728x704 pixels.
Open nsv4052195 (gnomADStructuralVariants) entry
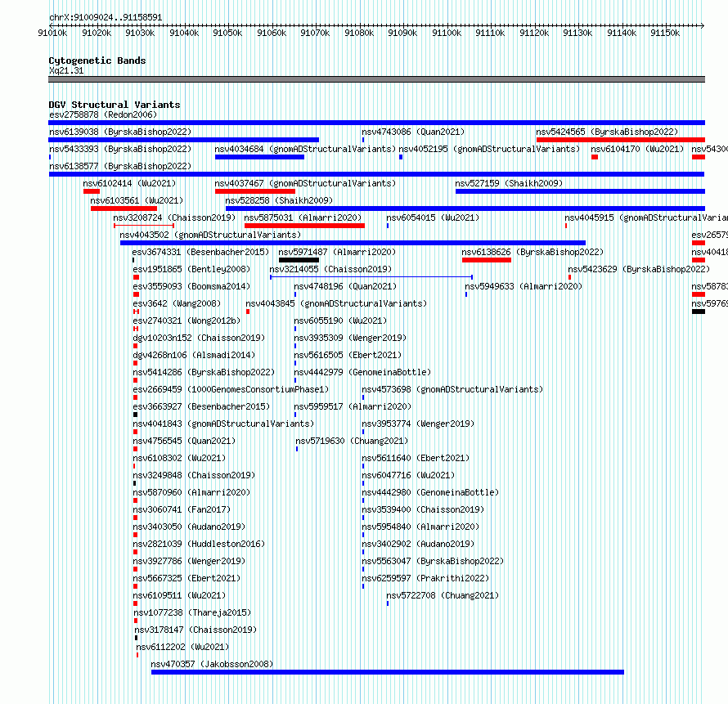489,149
